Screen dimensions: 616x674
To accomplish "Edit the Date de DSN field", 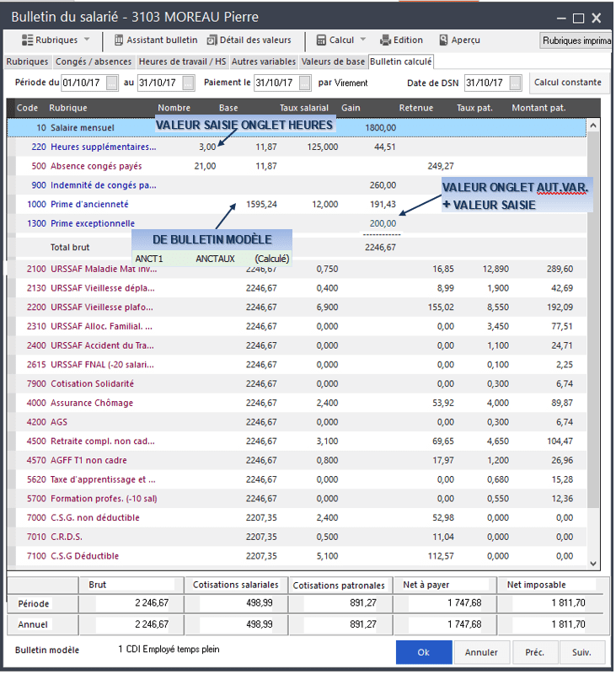I will pyautogui.click(x=487, y=83).
